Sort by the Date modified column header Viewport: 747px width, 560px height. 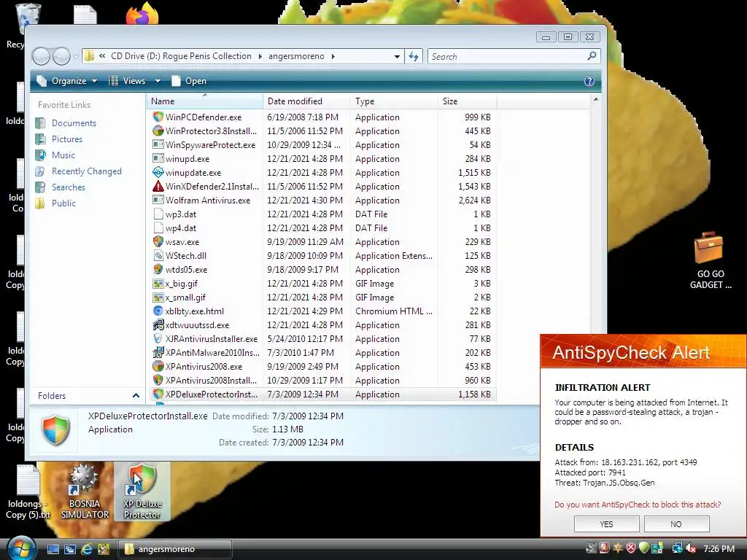pyautogui.click(x=307, y=101)
